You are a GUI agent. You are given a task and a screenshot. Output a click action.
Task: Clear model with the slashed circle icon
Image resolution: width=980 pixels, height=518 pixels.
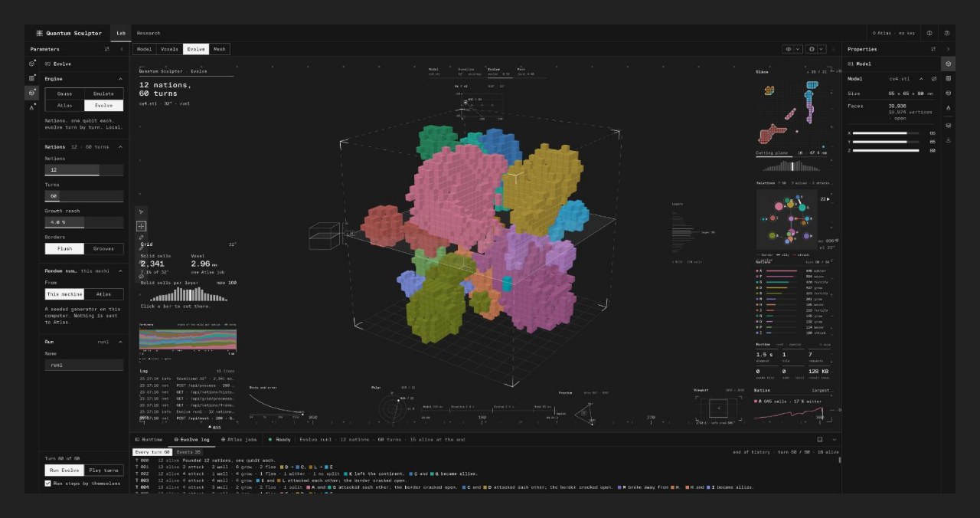[x=933, y=78]
